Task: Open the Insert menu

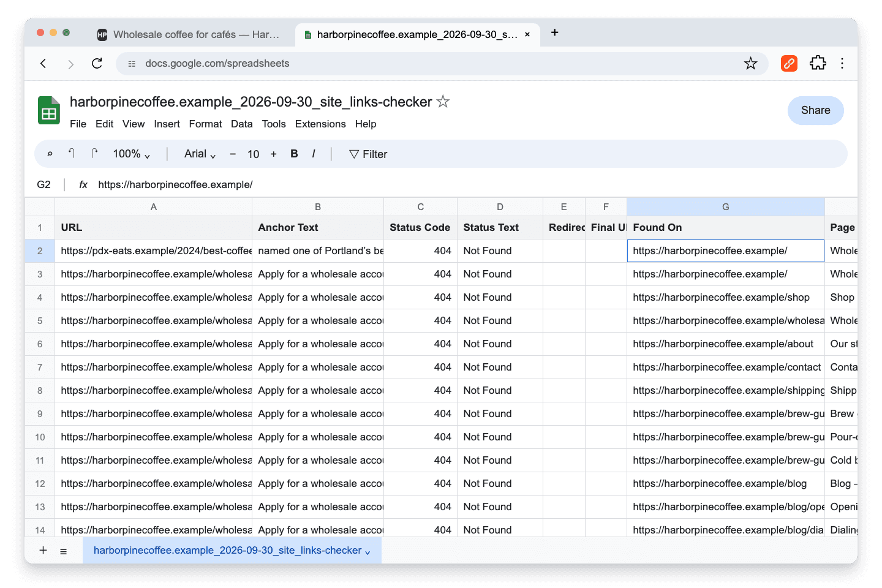Action: (x=167, y=124)
